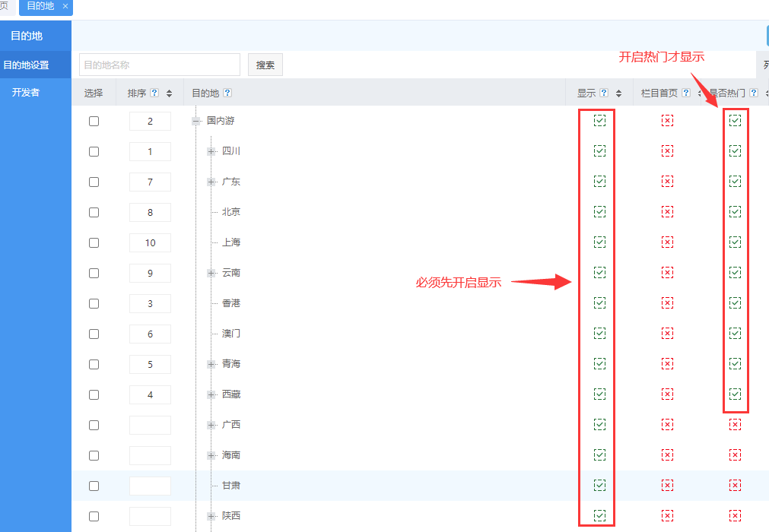Collapse the 国内游 tree node

(196, 121)
